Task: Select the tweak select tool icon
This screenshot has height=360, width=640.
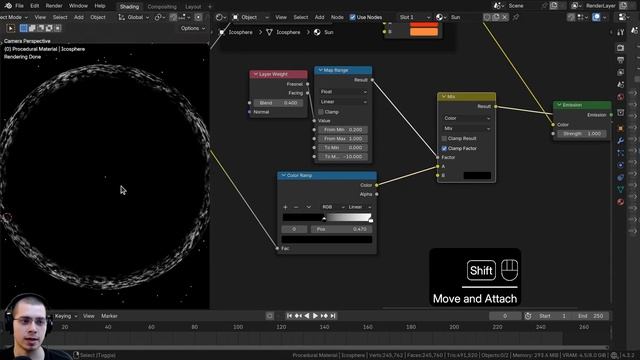Action: tap(11, 28)
